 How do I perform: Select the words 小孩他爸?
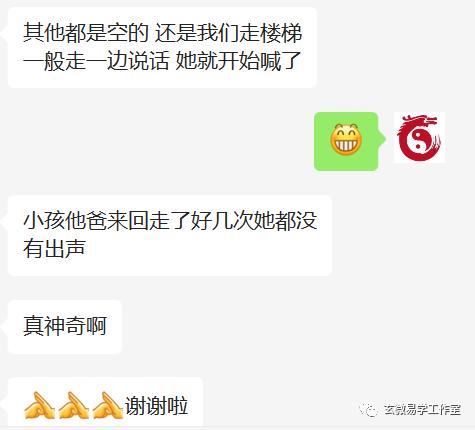(x=65, y=221)
